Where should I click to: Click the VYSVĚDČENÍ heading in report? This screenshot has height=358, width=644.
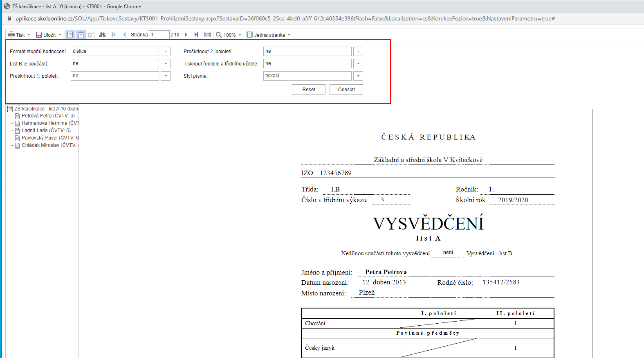(428, 223)
